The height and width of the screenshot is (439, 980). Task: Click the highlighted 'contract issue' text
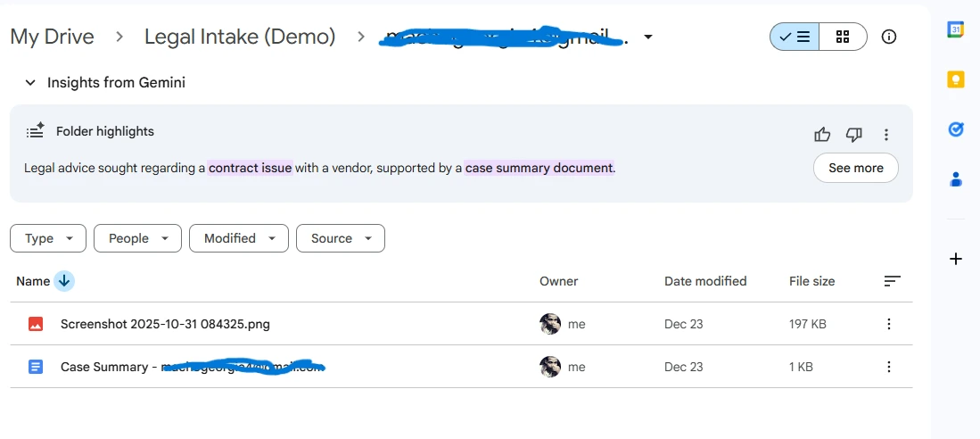tap(250, 169)
